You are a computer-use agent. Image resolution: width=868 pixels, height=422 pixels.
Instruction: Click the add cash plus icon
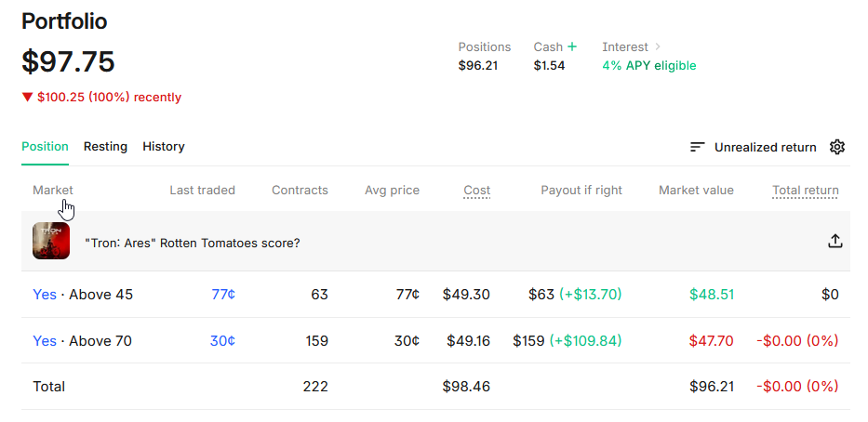[572, 46]
